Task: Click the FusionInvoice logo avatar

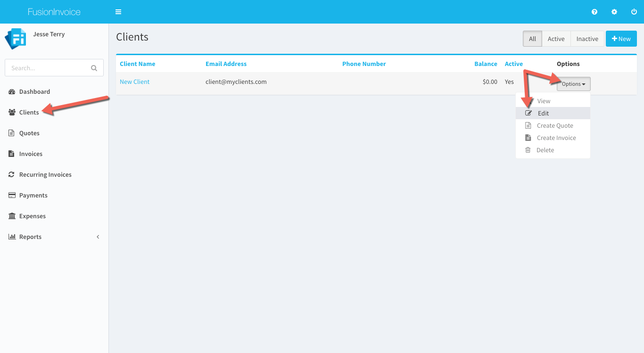Action: pyautogui.click(x=15, y=39)
